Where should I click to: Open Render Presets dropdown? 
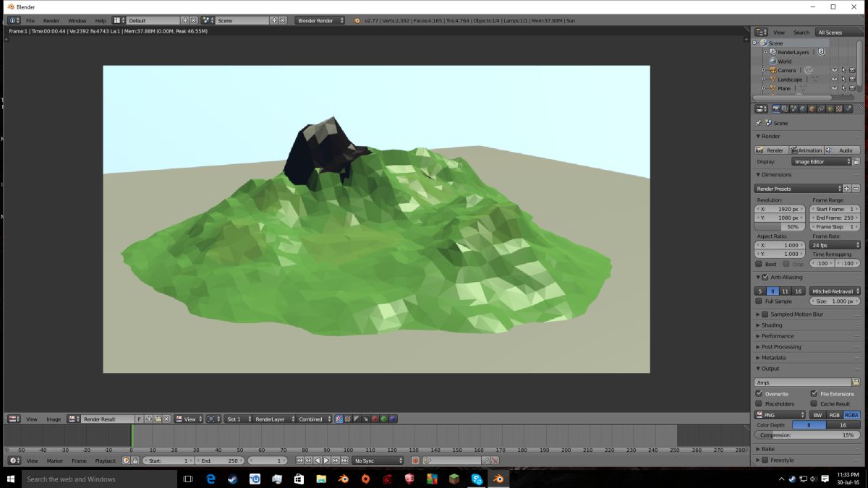pyautogui.click(x=798, y=188)
